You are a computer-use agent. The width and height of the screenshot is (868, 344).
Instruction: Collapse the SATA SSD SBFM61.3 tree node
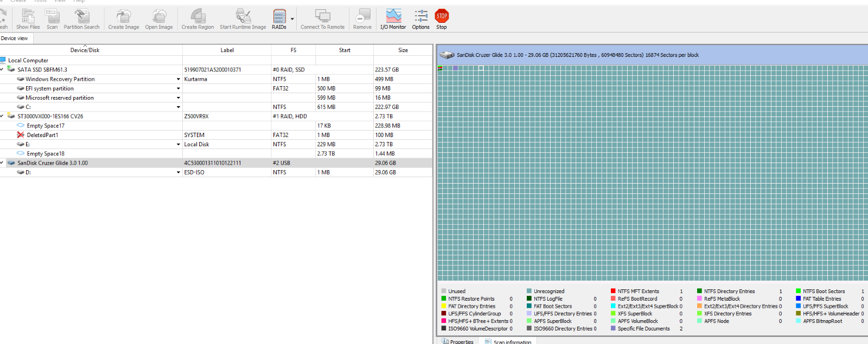2,69
